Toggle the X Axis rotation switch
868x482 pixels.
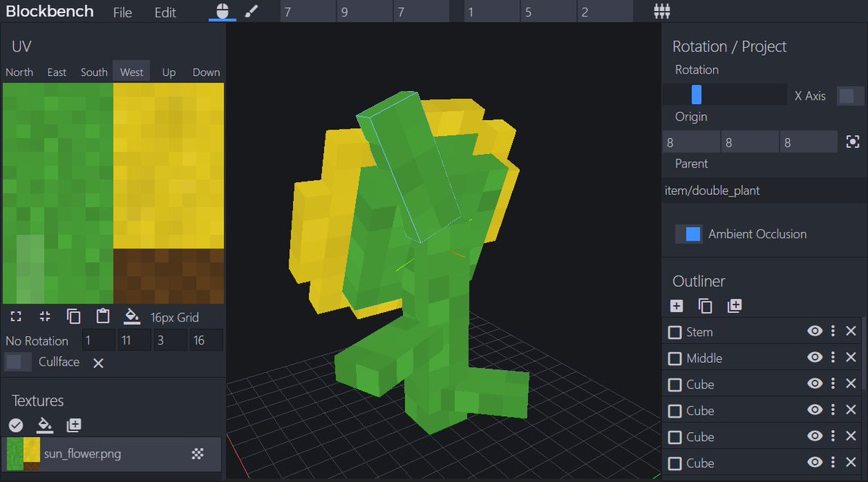851,95
